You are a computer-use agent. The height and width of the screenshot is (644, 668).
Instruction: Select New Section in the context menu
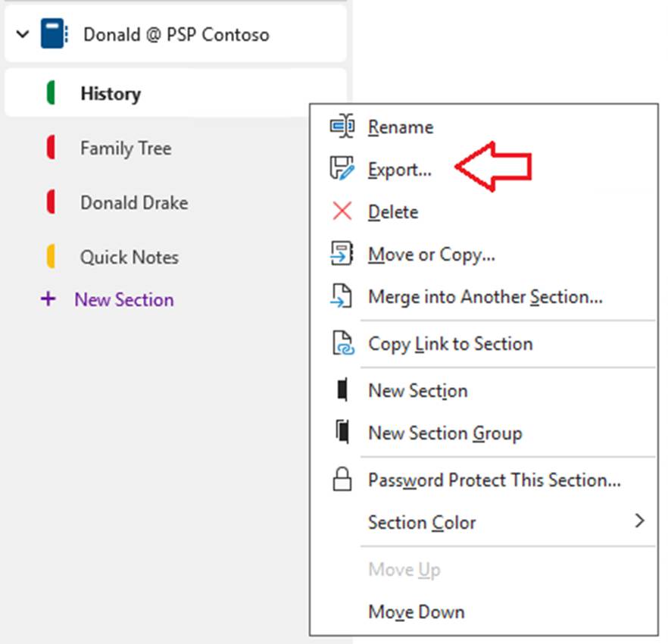[x=417, y=391]
